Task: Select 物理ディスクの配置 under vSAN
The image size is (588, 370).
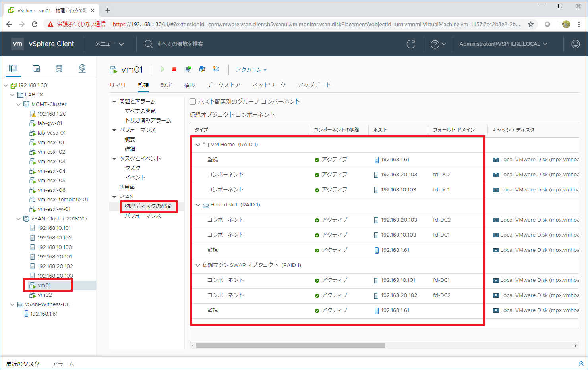Action: (x=148, y=206)
